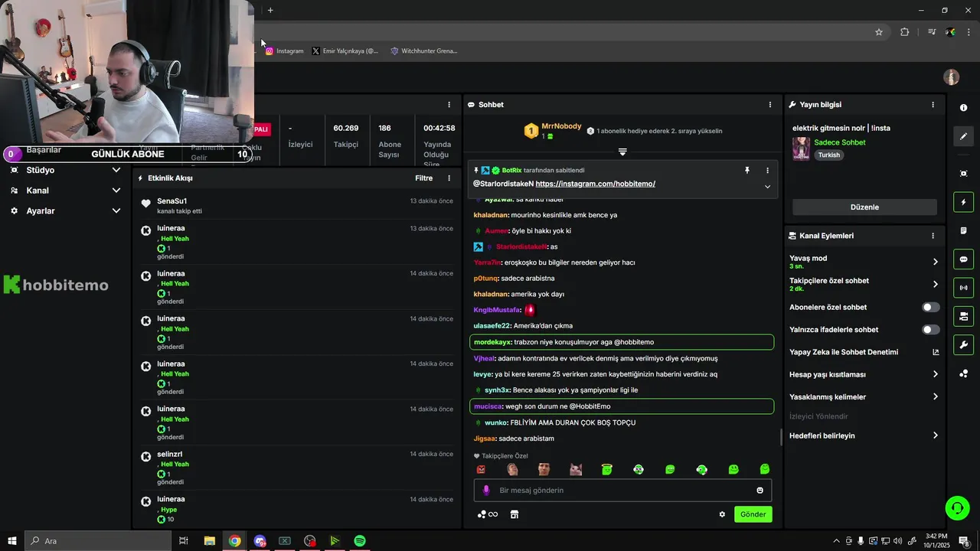The image size is (980, 551).
Task: Open a new browser tab
Action: point(270,10)
